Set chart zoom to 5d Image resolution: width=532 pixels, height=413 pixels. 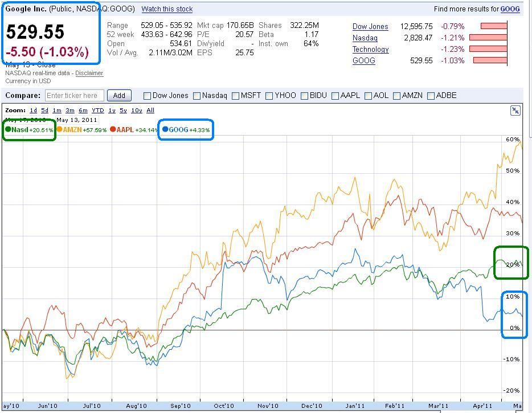click(x=45, y=111)
